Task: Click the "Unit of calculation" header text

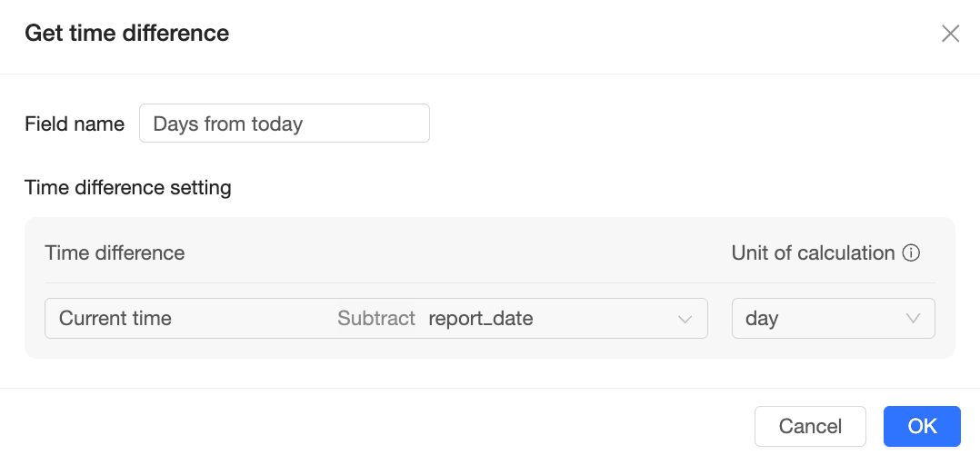Action: (x=813, y=253)
